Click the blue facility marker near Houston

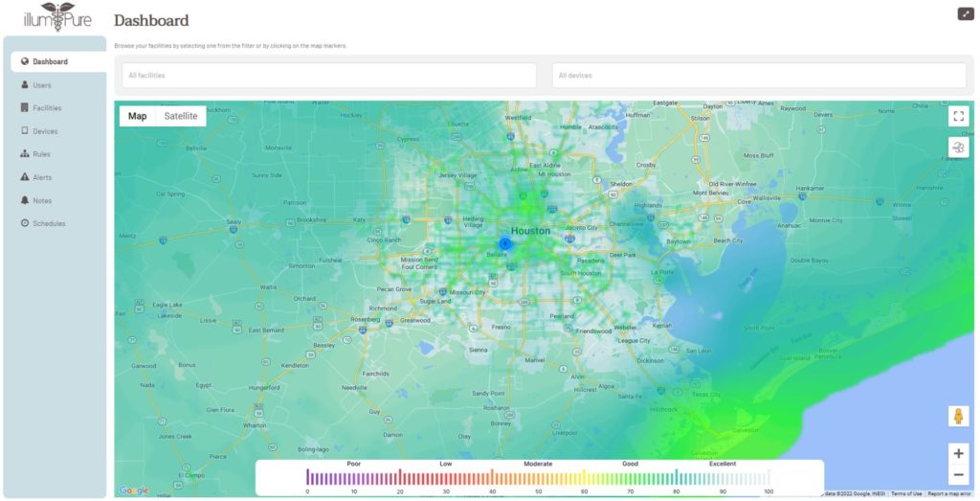coord(505,243)
